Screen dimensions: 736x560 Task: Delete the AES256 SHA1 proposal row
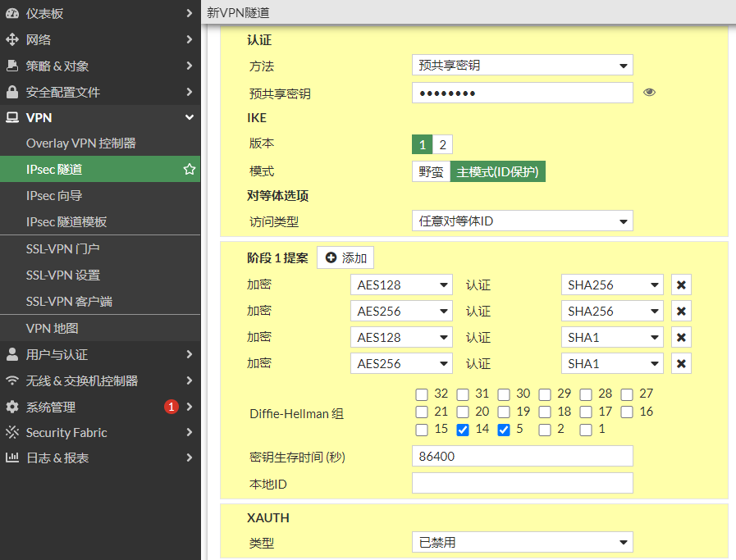[x=680, y=363]
